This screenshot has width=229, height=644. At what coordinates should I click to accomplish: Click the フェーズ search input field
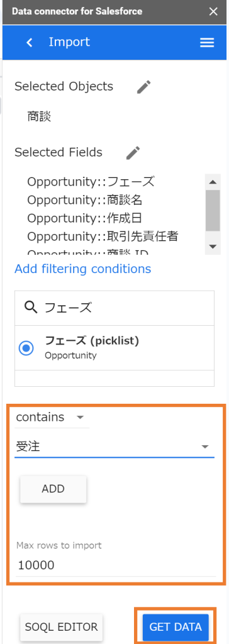click(x=123, y=308)
